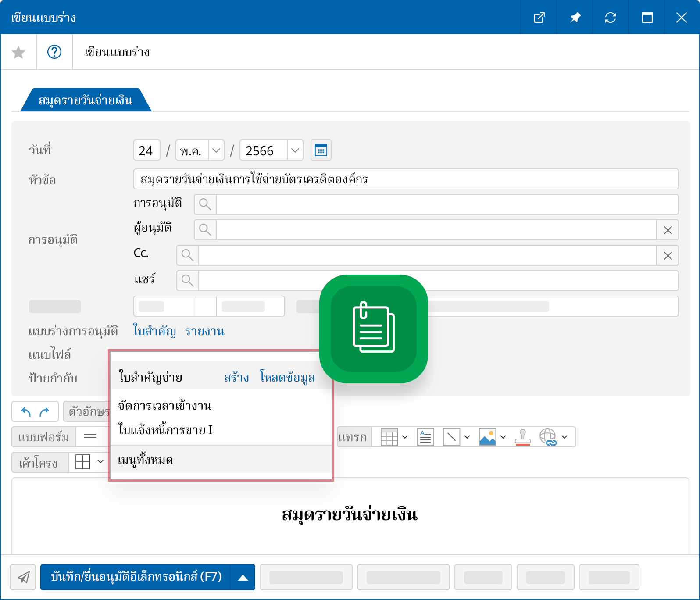The height and width of the screenshot is (600, 700).
Task: Insert a web link from the แทรก toolbar
Action: click(548, 437)
